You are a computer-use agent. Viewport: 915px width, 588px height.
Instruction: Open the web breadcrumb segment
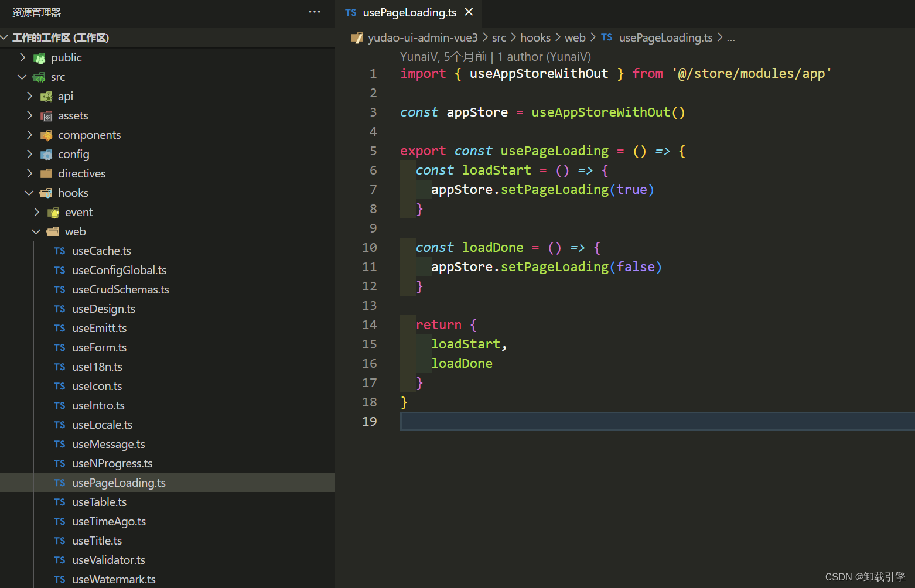coord(575,38)
